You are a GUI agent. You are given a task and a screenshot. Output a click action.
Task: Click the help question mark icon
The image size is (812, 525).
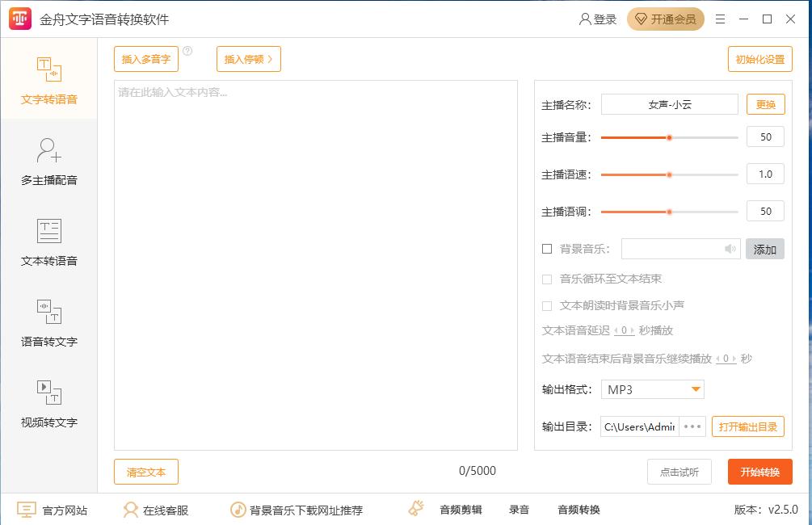click(x=187, y=51)
